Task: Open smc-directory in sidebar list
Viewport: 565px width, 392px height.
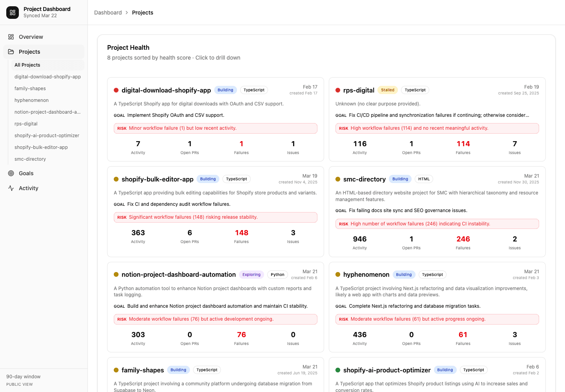Action: (47, 159)
